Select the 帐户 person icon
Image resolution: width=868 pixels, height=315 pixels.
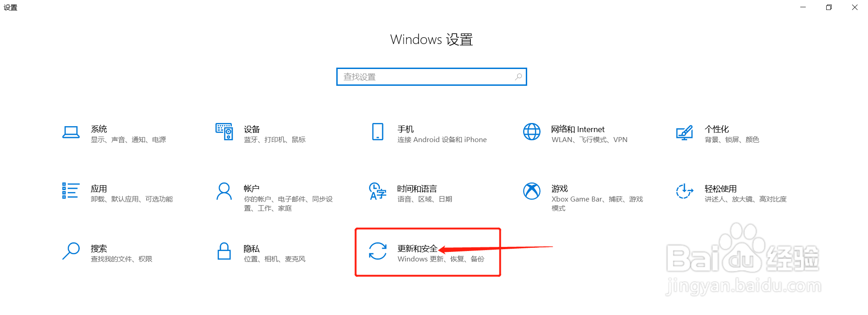224,191
